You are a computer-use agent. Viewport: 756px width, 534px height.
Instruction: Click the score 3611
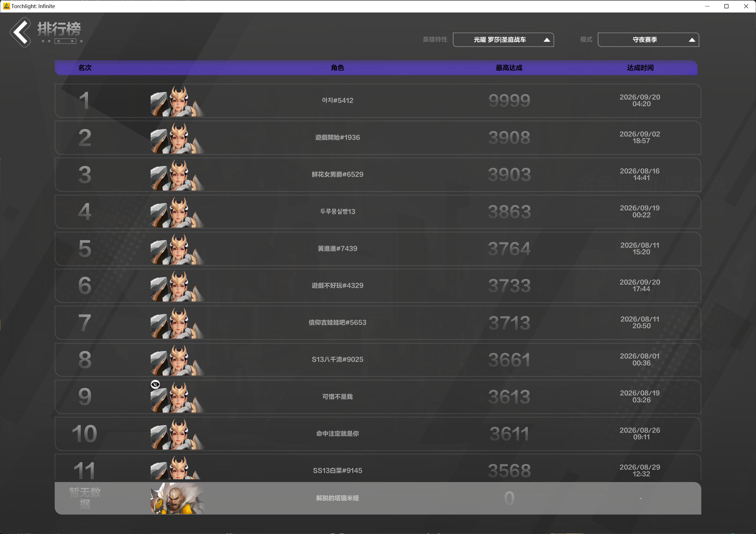(x=509, y=434)
